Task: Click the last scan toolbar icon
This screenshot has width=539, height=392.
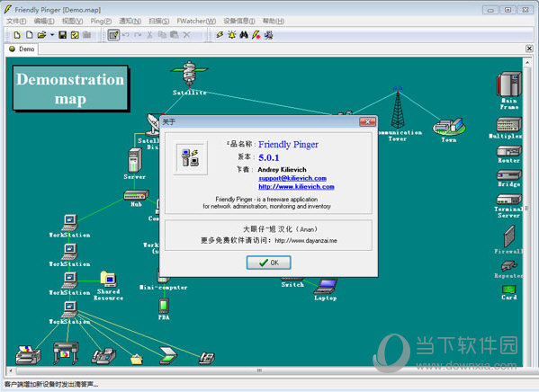Action: 269,35
